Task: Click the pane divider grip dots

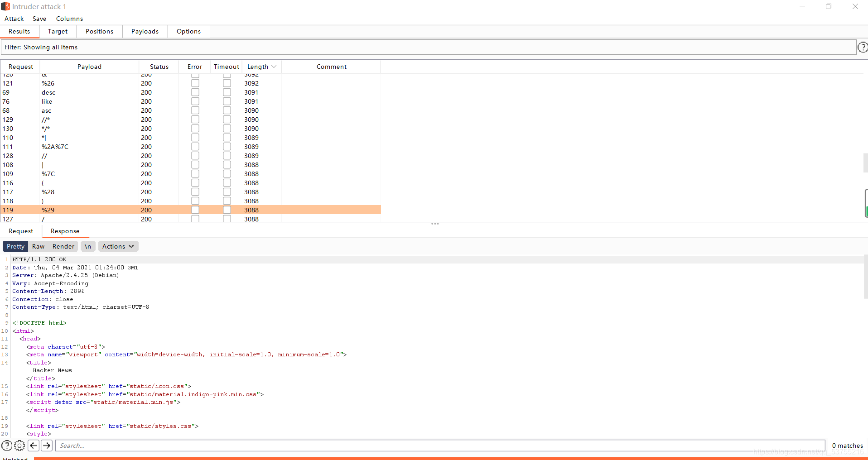Action: [x=435, y=224]
